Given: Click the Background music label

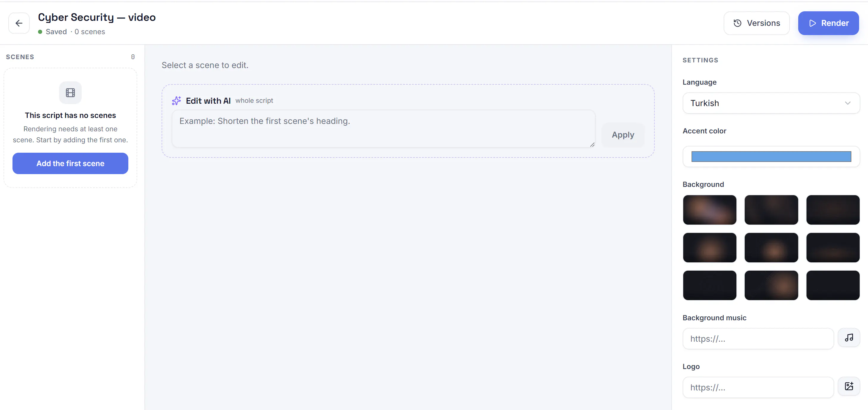Looking at the screenshot, I should coord(714,318).
